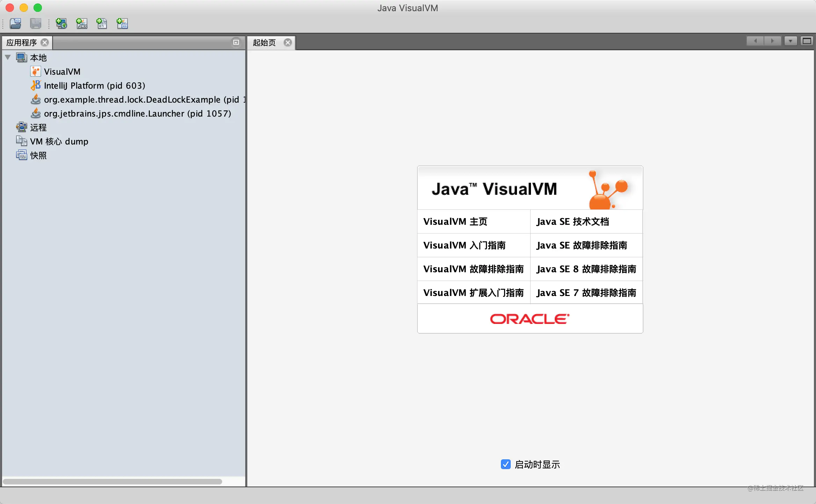Viewport: 816px width, 504px height.
Task: Open VisualVM 入门指南 link
Action: click(464, 245)
